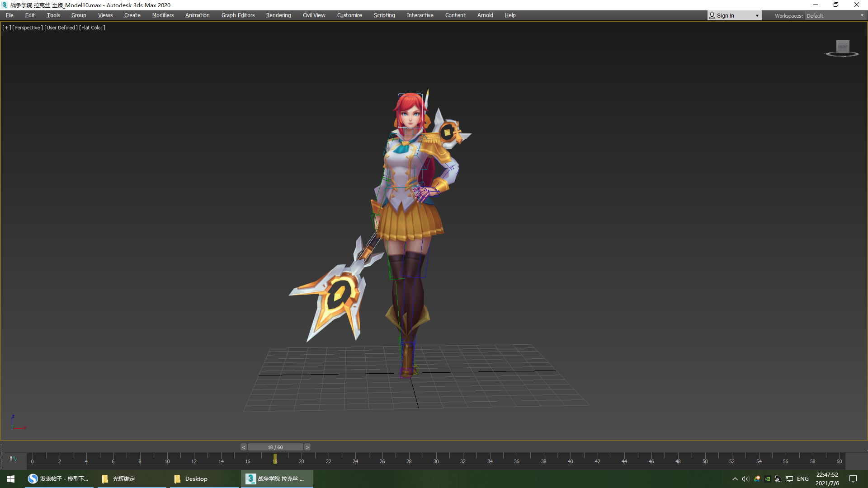This screenshot has width=868, height=488.
Task: Click the network tray icon
Action: 789,479
